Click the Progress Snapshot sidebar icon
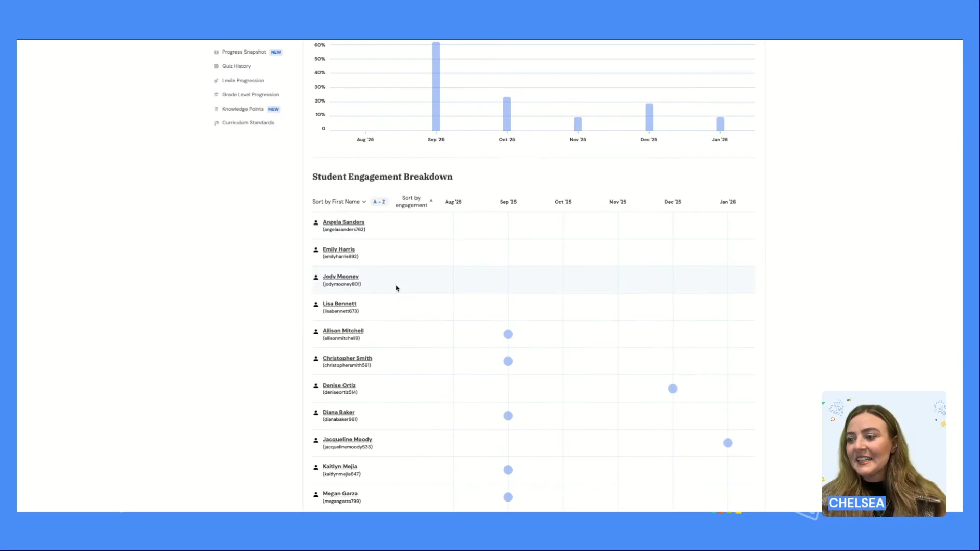The image size is (980, 551). (x=216, y=52)
